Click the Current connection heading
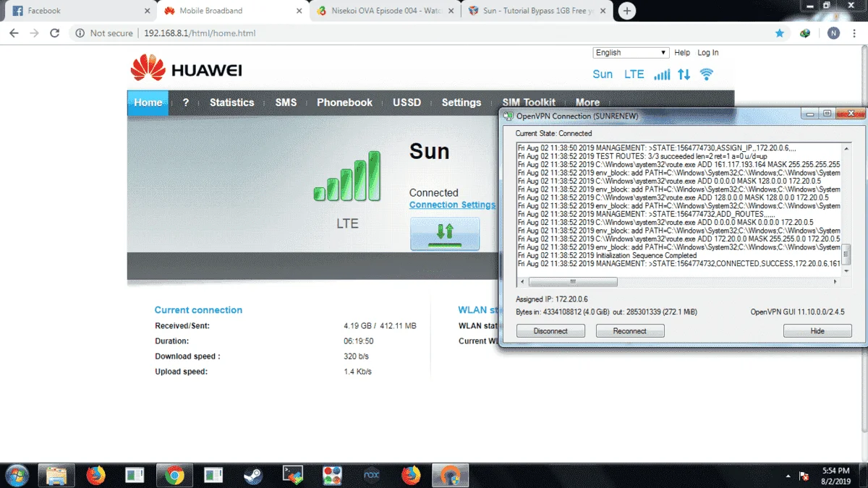Screen dimensions: 868x488 click(198, 310)
